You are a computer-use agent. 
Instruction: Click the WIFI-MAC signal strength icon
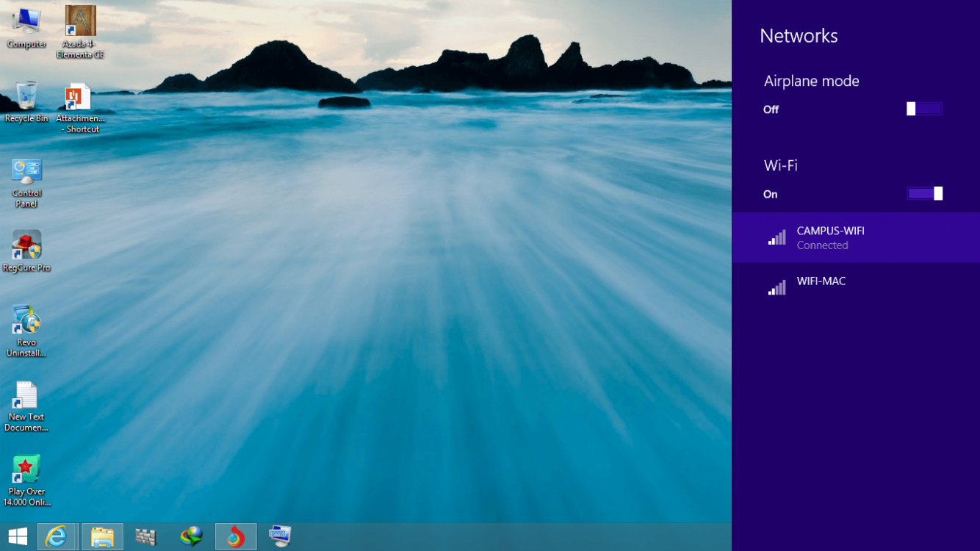(x=777, y=287)
